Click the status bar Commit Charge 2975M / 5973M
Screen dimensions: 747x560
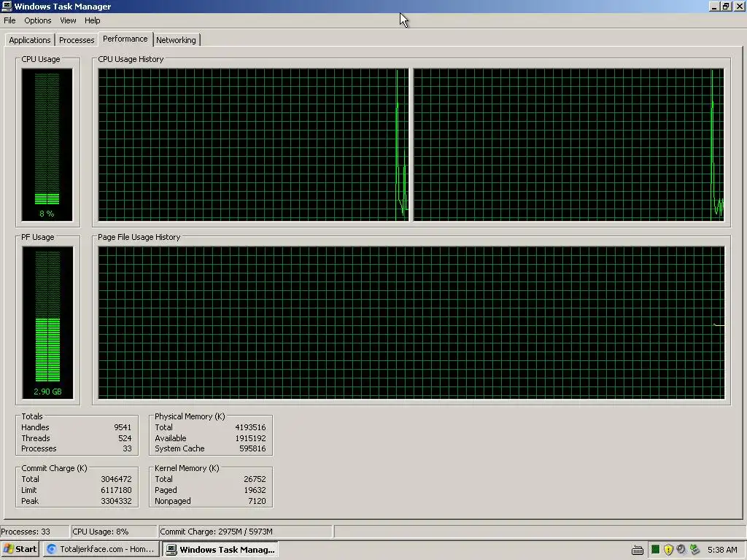click(245, 532)
